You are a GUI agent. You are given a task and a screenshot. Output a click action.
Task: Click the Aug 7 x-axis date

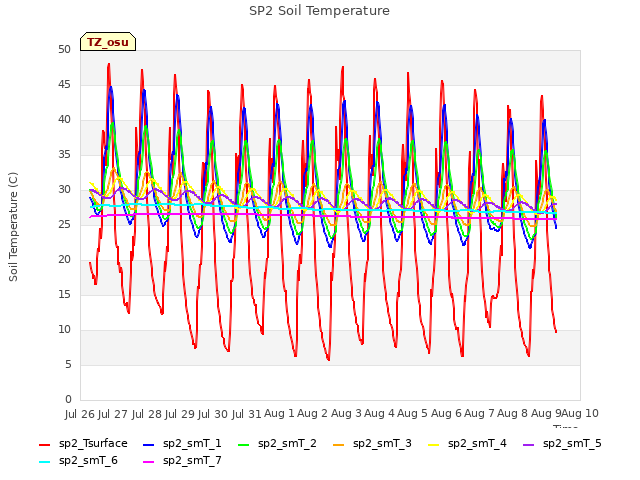click(x=479, y=414)
